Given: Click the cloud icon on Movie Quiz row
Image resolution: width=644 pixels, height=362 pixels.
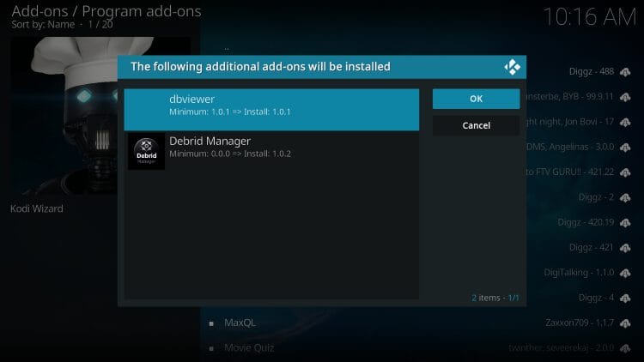Looking at the screenshot, I should (625, 348).
